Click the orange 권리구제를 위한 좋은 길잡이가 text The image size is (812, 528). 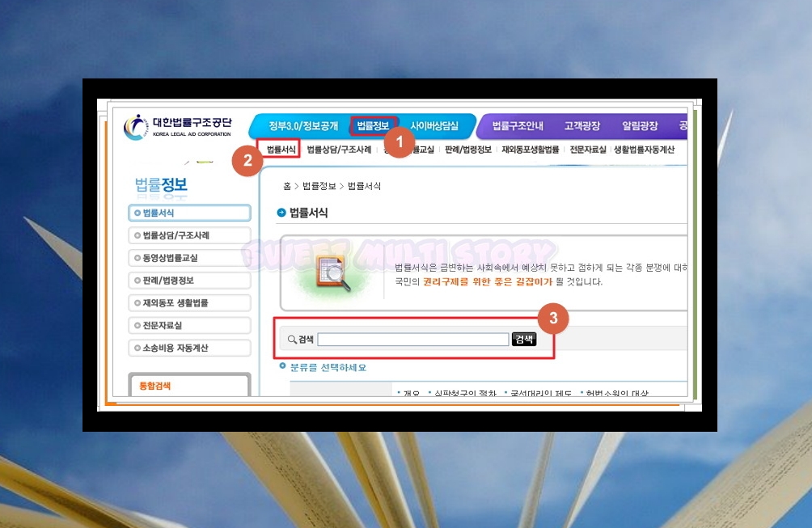(488, 282)
